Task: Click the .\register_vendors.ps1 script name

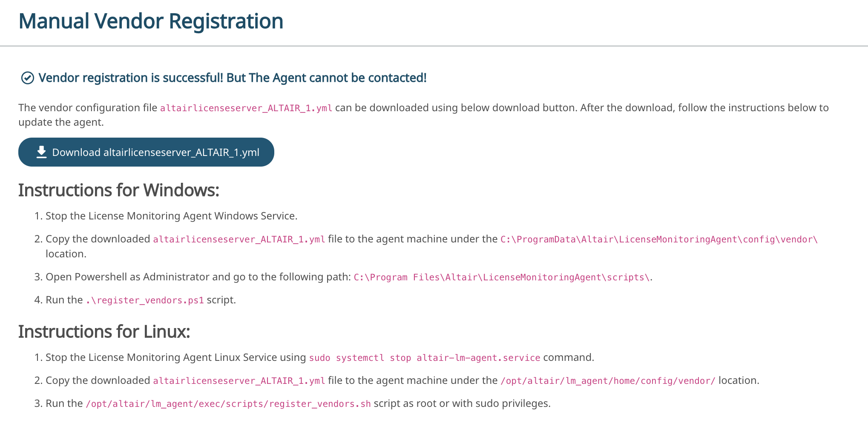Action: tap(144, 300)
